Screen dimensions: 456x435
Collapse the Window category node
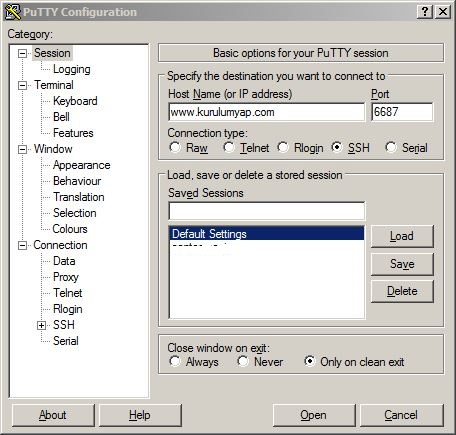pyautogui.click(x=22, y=149)
